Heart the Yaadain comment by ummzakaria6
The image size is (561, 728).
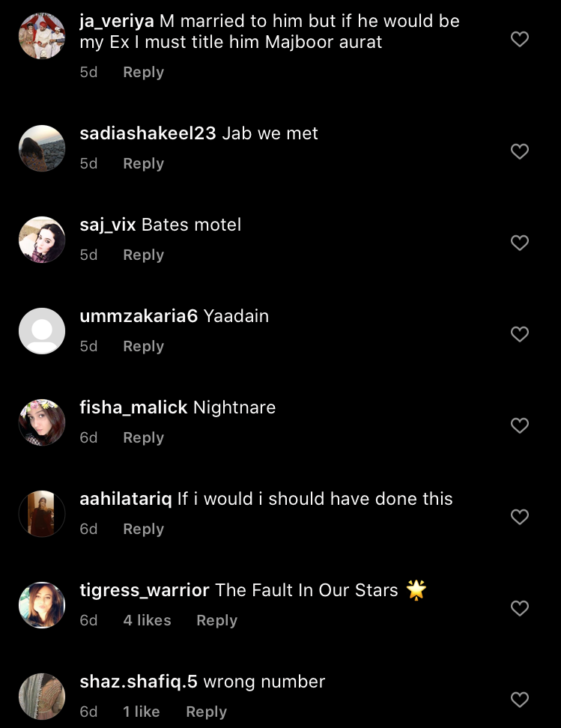520,334
